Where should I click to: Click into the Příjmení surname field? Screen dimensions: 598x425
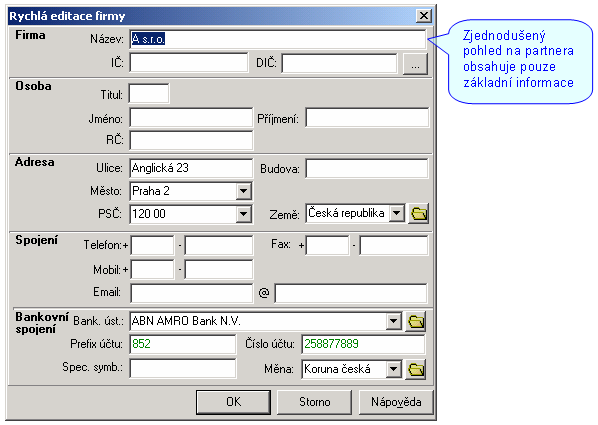367,118
